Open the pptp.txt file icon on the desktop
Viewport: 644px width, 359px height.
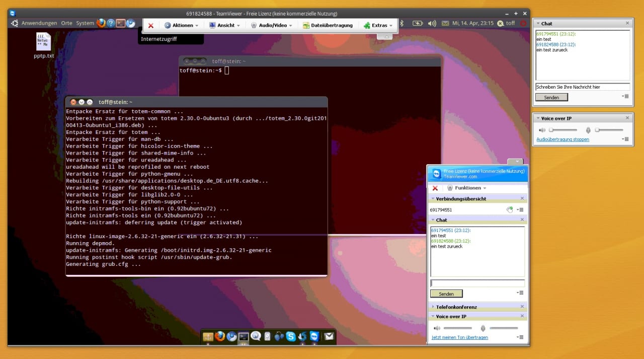click(44, 45)
